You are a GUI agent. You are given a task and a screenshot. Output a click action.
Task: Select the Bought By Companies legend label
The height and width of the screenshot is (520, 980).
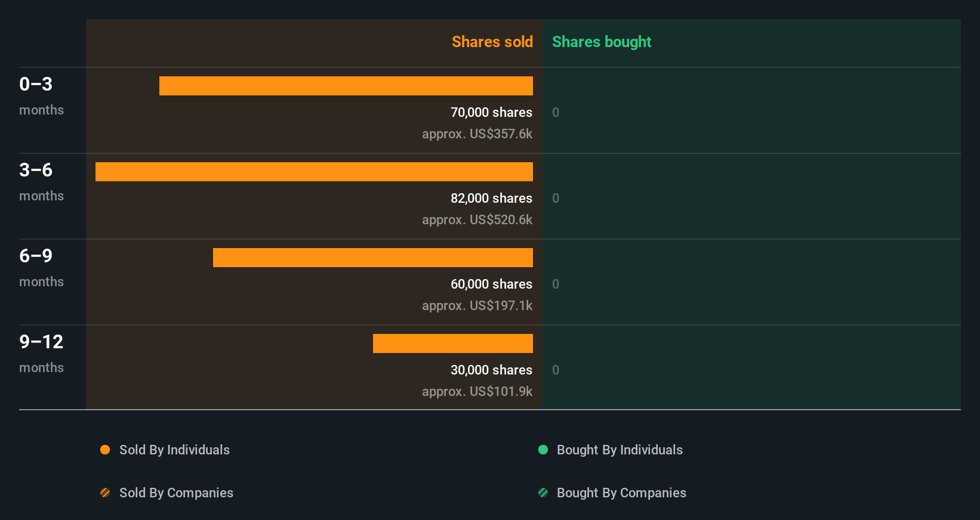pos(621,493)
